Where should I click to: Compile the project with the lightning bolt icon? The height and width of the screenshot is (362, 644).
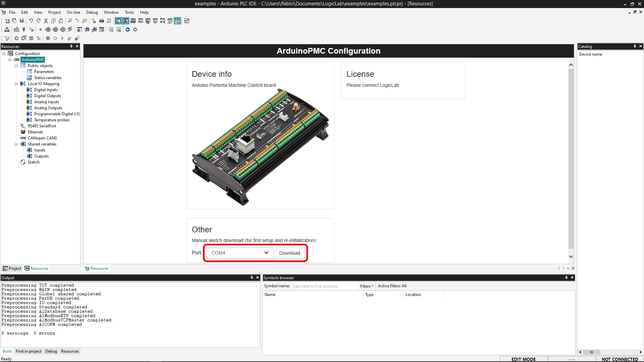70,29
